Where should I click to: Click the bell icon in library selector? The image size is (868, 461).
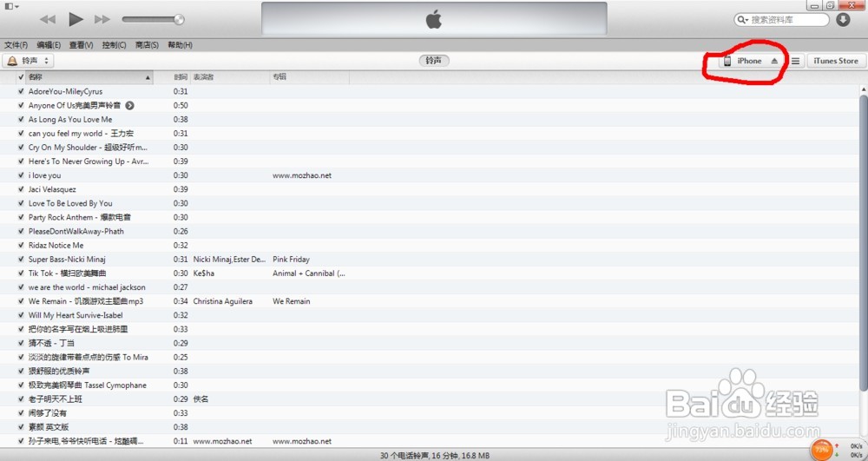coord(12,61)
